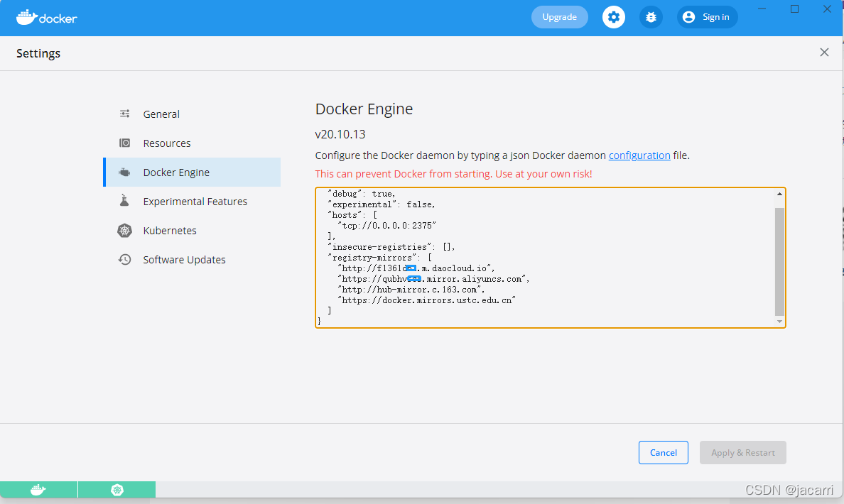Open the configuration documentation link

pos(639,155)
